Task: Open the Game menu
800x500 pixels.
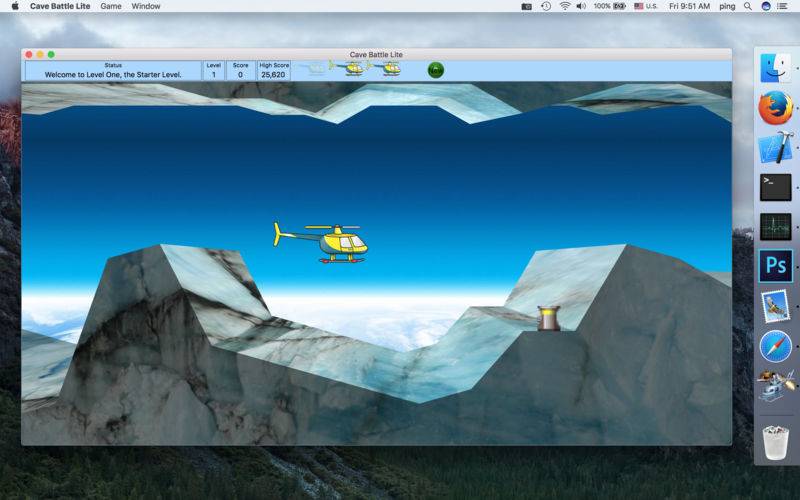Action: (111, 6)
